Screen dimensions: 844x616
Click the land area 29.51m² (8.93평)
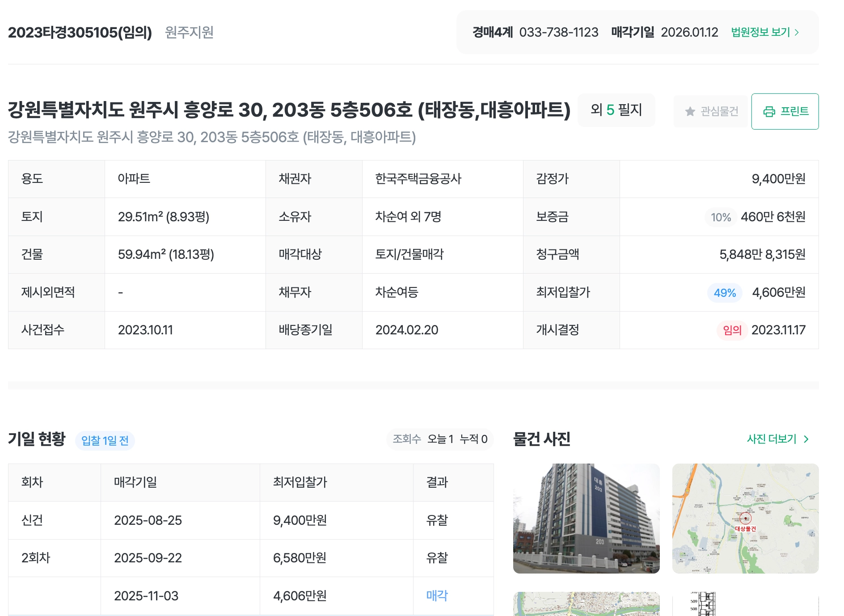click(164, 217)
